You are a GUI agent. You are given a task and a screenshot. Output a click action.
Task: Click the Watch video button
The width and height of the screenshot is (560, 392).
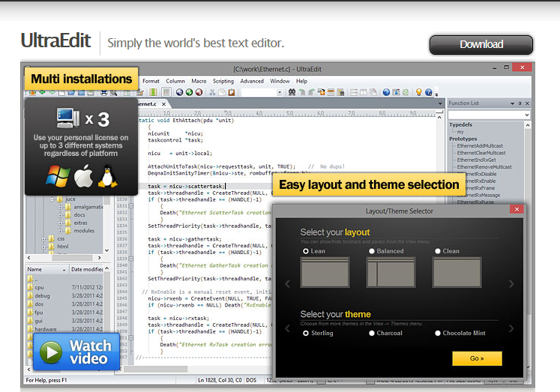coord(76,352)
